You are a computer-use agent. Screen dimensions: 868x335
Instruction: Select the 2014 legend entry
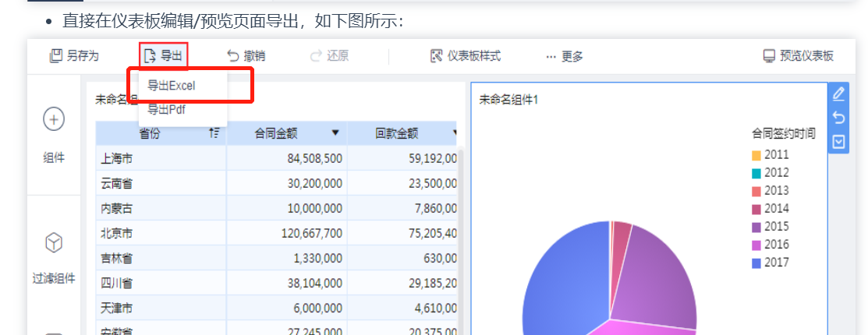click(770, 209)
